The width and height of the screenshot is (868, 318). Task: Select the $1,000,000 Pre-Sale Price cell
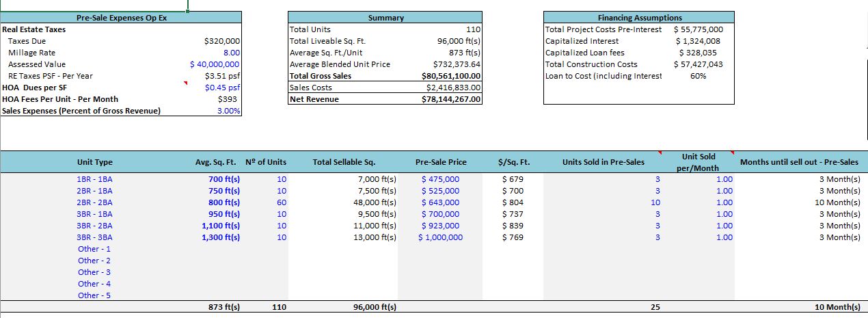click(440, 237)
